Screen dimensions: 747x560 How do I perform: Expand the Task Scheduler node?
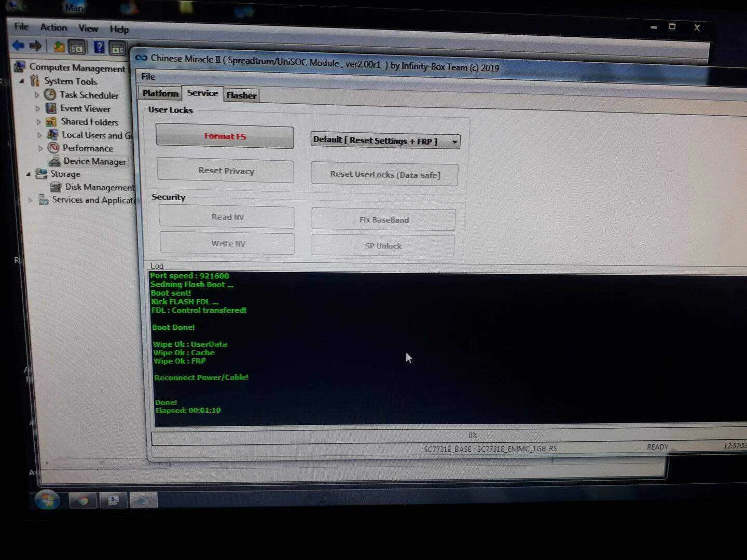click(37, 95)
